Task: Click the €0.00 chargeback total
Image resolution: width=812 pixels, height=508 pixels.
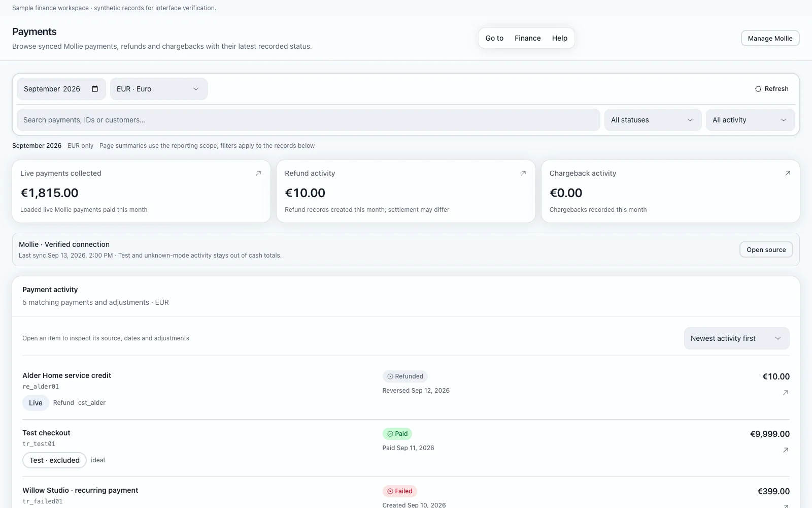Action: point(566,193)
